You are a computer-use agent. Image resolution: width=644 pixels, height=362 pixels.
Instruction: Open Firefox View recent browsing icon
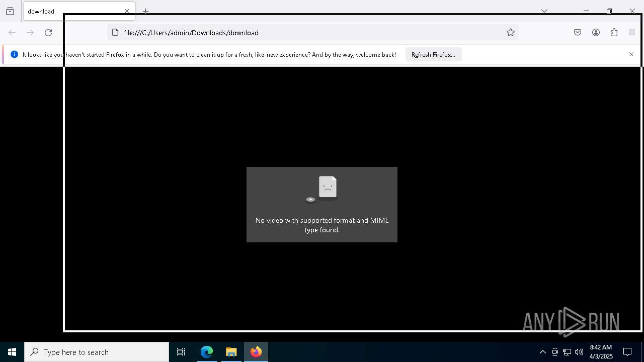[x=10, y=11]
